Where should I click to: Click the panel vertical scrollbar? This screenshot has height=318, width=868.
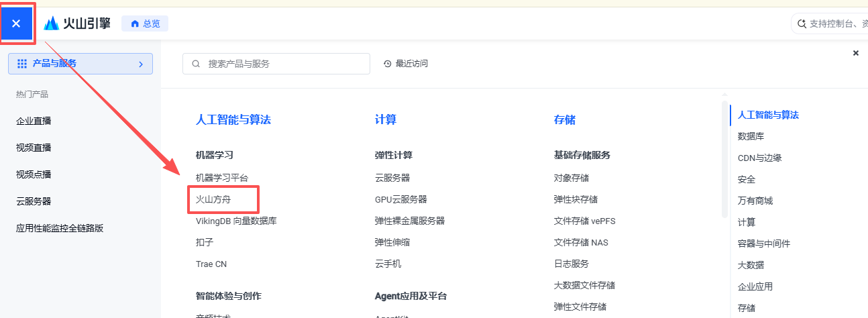724,160
